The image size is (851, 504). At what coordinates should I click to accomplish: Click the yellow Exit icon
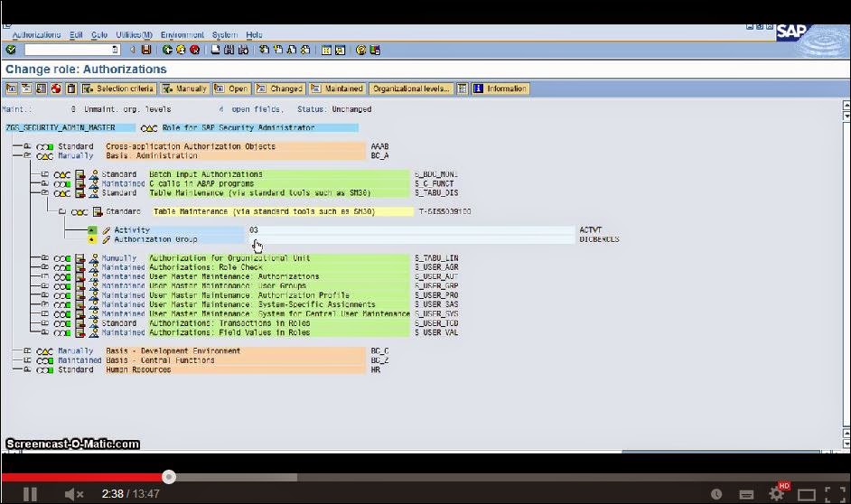[181, 50]
